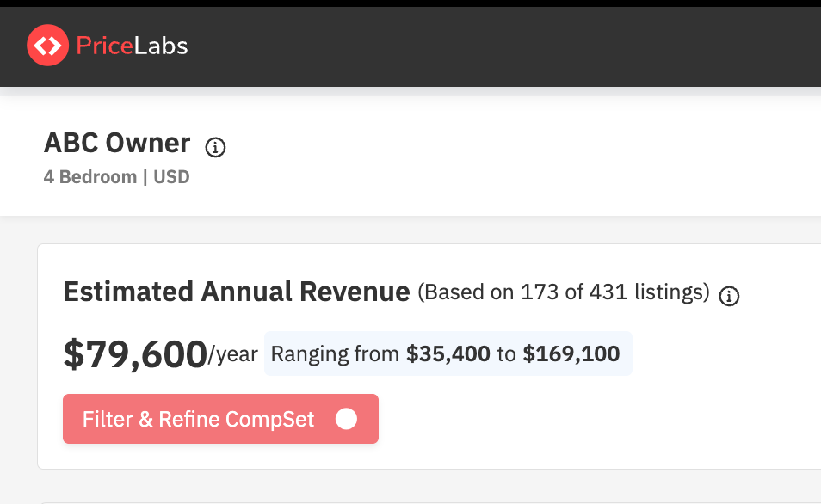Open info tooltip next to ABC Owner
This screenshot has height=504, width=821.
(x=215, y=148)
